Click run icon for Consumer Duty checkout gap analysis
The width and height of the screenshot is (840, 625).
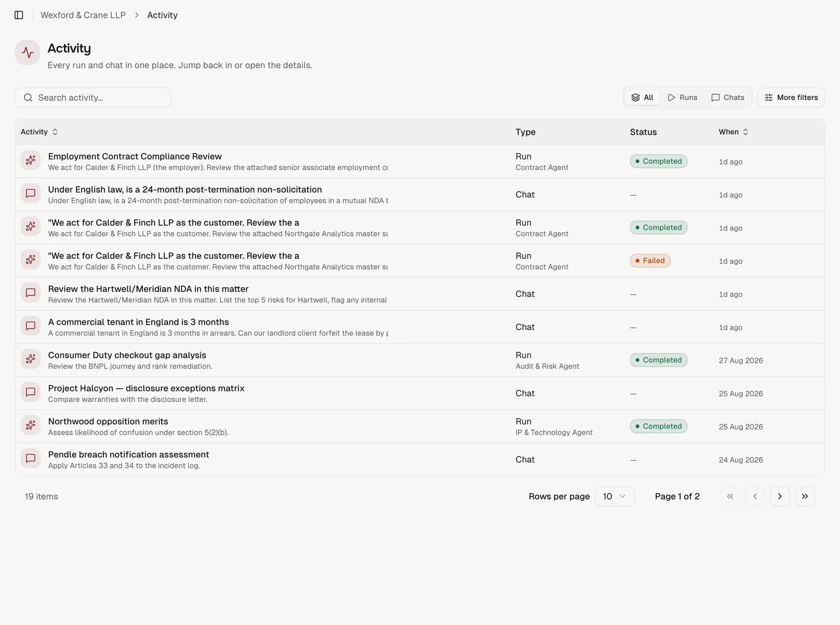[30, 359]
